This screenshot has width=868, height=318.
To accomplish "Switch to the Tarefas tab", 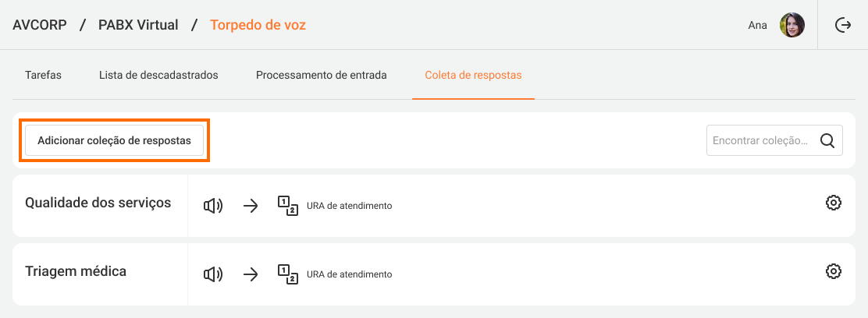I will click(43, 76).
